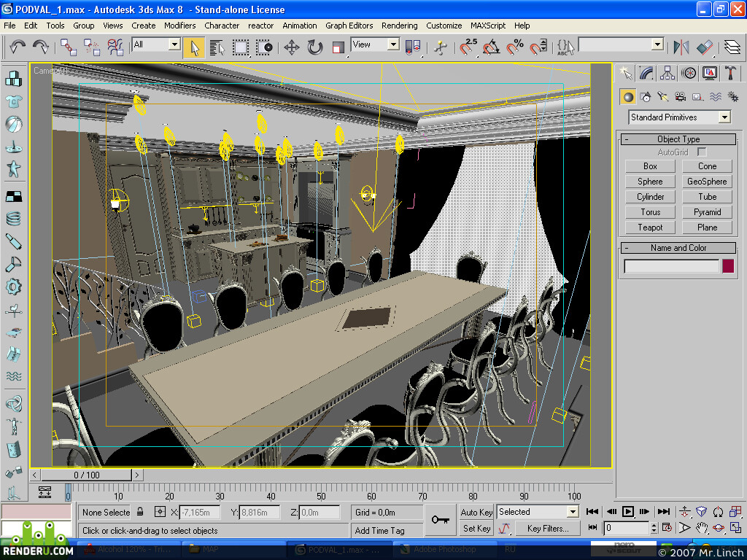Open the Modify panel tab
747x560 pixels.
(646, 74)
